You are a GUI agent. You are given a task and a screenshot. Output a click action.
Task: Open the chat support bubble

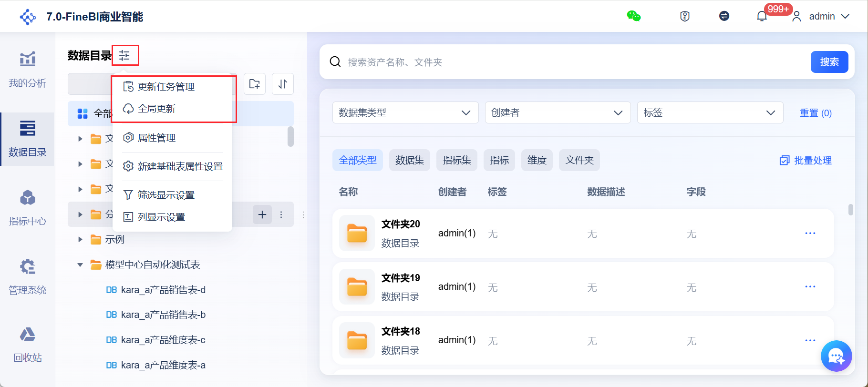pyautogui.click(x=837, y=356)
